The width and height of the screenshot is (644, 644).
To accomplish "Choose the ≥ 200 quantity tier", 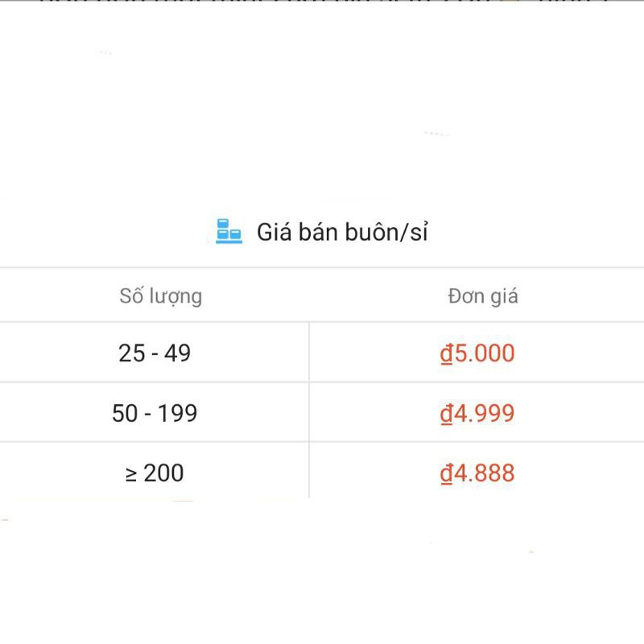I will [x=153, y=473].
